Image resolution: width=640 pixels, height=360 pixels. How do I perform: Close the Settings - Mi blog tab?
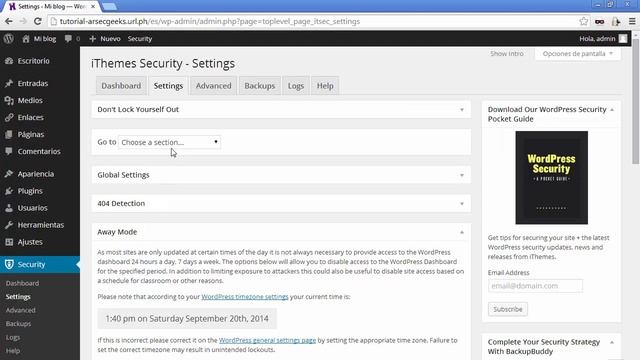point(93,7)
